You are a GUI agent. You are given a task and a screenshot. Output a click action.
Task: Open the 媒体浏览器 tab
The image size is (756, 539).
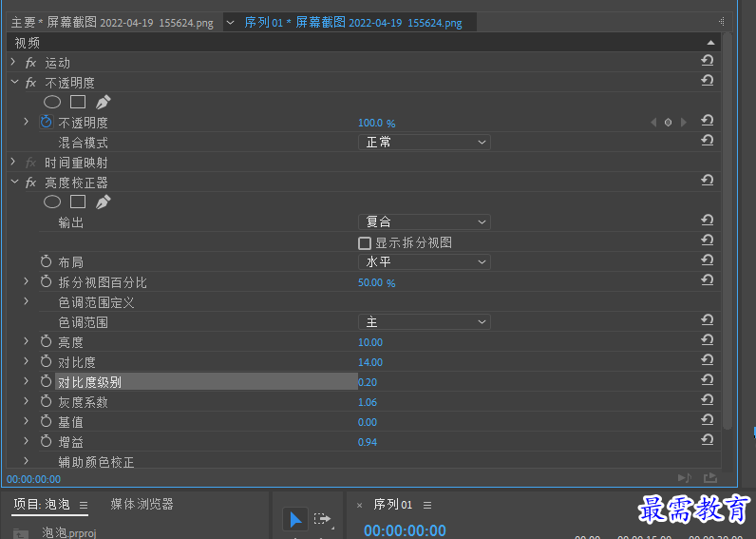pyautogui.click(x=142, y=504)
